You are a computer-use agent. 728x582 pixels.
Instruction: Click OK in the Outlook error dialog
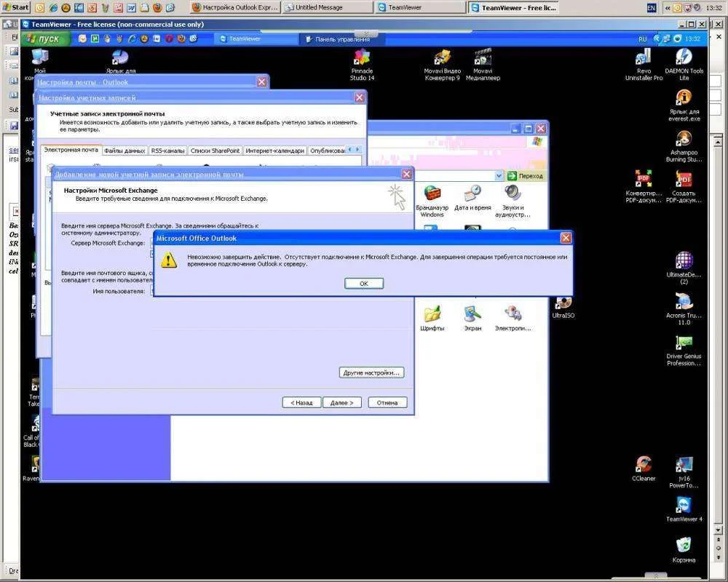363,283
